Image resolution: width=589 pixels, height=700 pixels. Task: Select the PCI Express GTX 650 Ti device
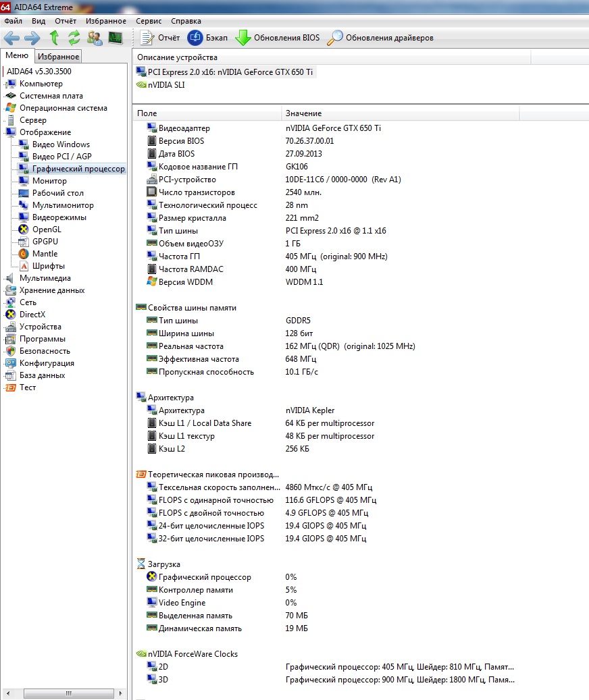click(226, 72)
